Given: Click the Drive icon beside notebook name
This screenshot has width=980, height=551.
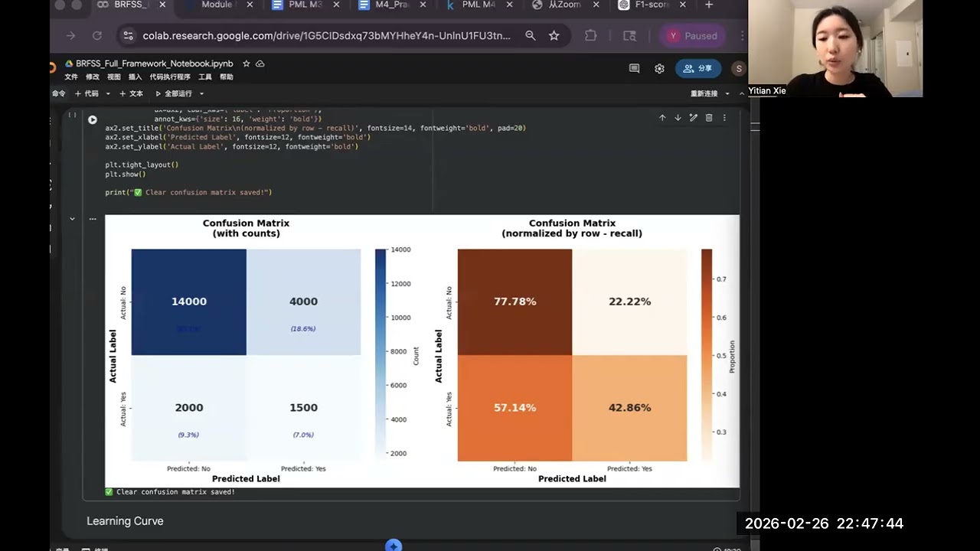Looking at the screenshot, I should tap(69, 64).
